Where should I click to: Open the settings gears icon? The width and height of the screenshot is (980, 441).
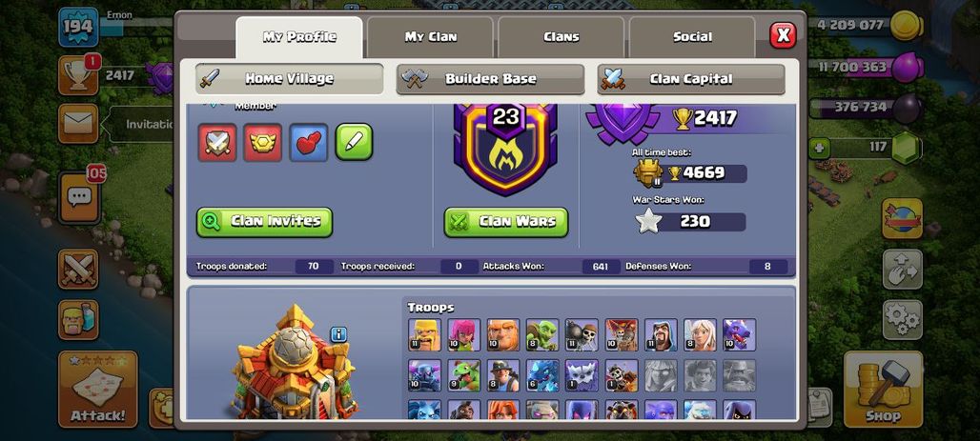click(x=903, y=320)
